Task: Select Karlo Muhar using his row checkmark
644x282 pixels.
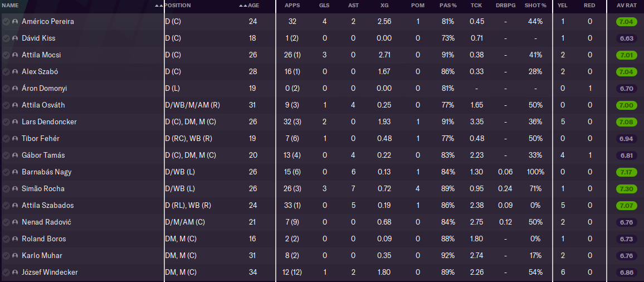Action: point(6,256)
